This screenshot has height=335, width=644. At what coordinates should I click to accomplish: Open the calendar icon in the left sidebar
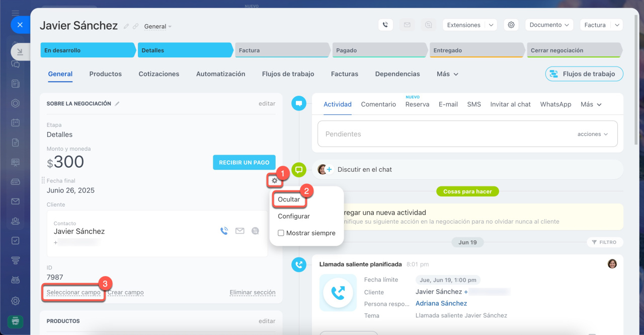tap(16, 122)
